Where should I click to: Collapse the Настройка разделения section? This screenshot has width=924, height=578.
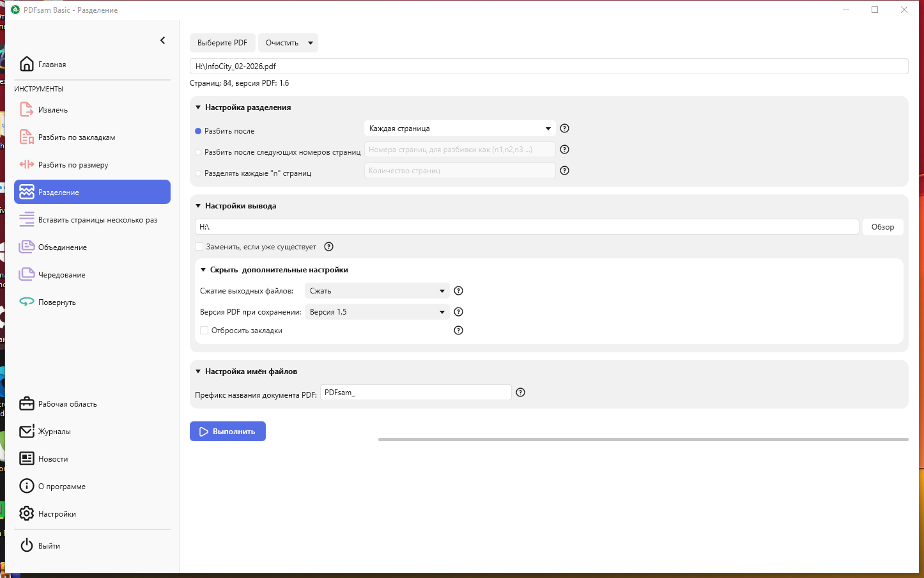coord(198,107)
